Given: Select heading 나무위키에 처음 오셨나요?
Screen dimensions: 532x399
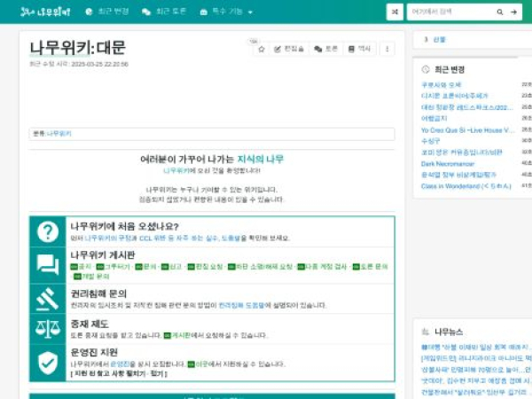Looking at the screenshot, I should (124, 226).
